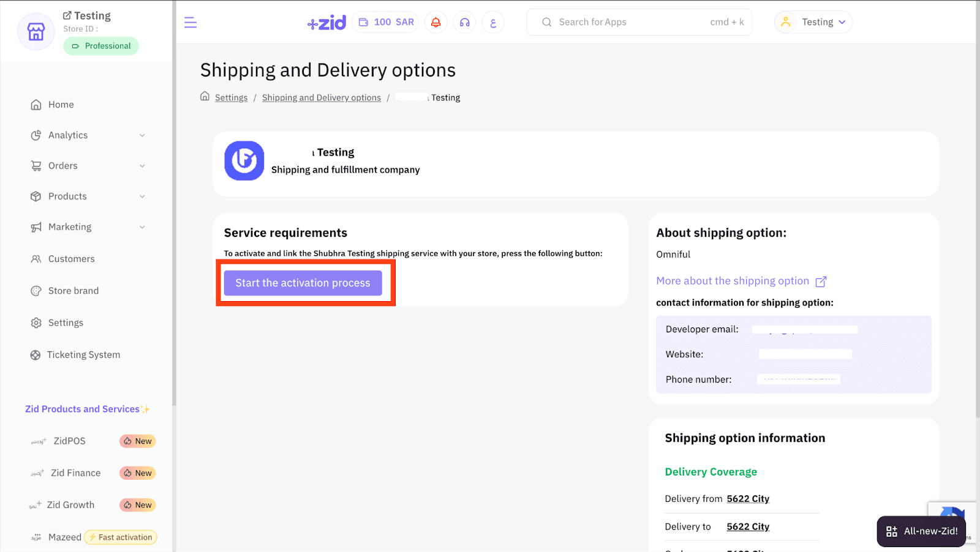Expand the Marketing submenu chevron
980x552 pixels.
coord(142,227)
